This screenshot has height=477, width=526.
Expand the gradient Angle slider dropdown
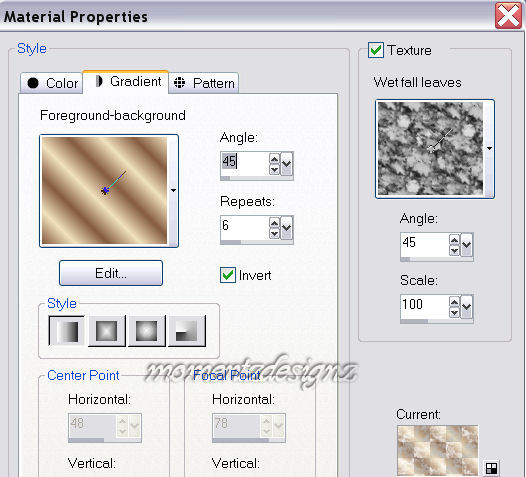click(x=286, y=164)
